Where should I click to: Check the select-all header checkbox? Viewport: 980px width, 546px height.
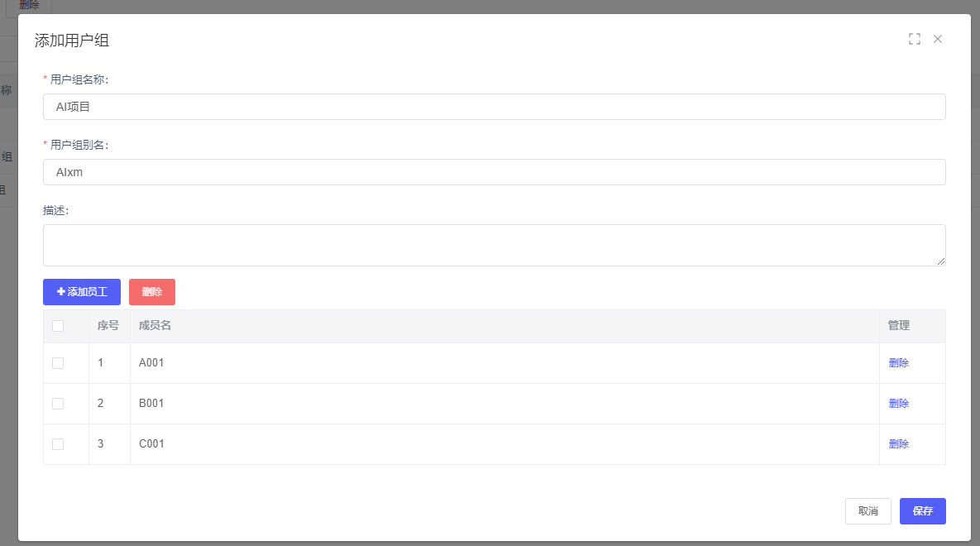coord(58,326)
